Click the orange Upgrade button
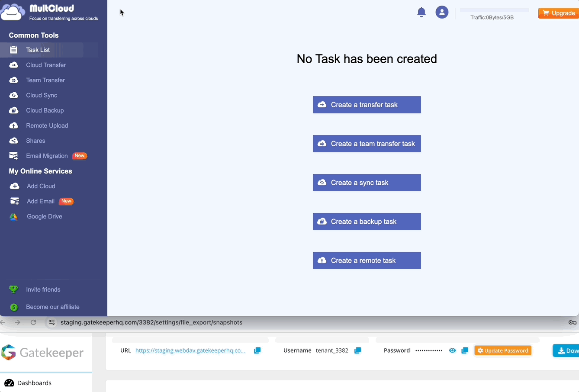 pos(559,13)
